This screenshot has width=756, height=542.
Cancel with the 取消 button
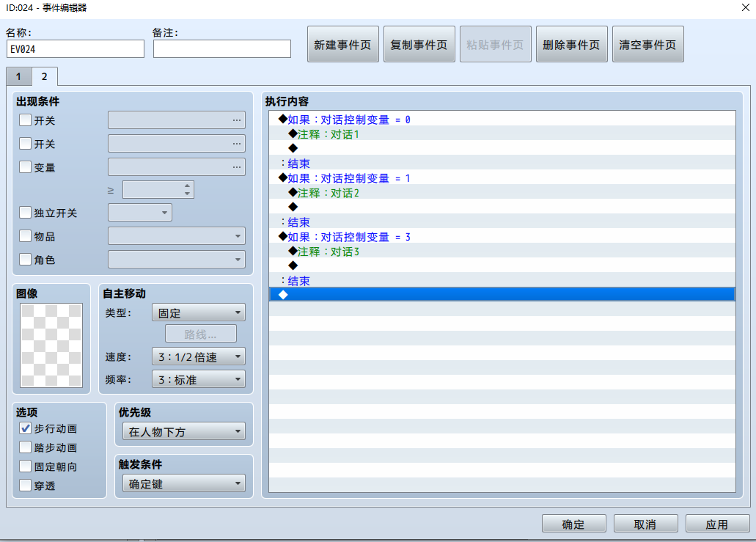point(645,524)
